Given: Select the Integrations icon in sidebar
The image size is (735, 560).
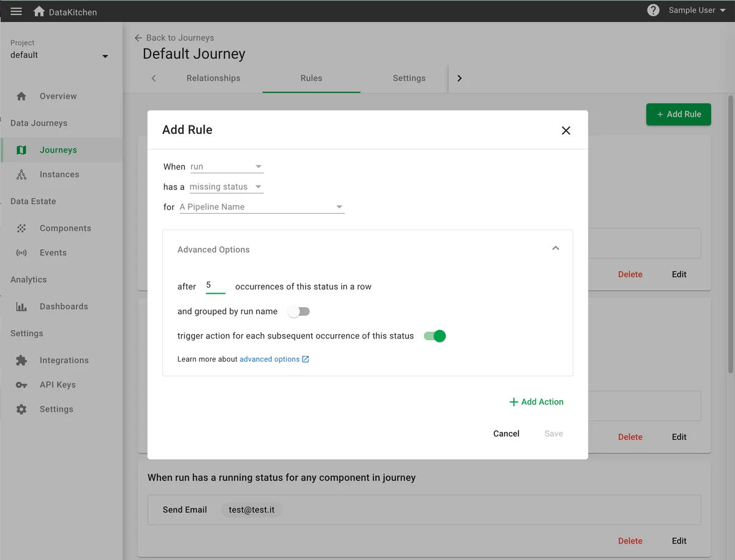Looking at the screenshot, I should point(21,360).
